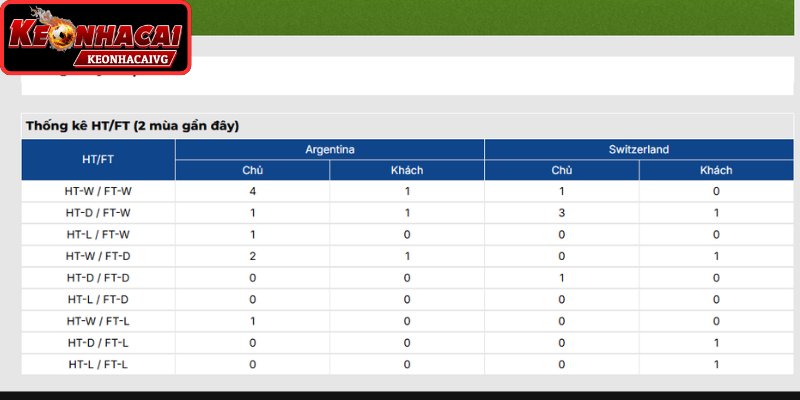Click Argentina Chủ cell in HT-D / FT-D row

pyautogui.click(x=253, y=278)
